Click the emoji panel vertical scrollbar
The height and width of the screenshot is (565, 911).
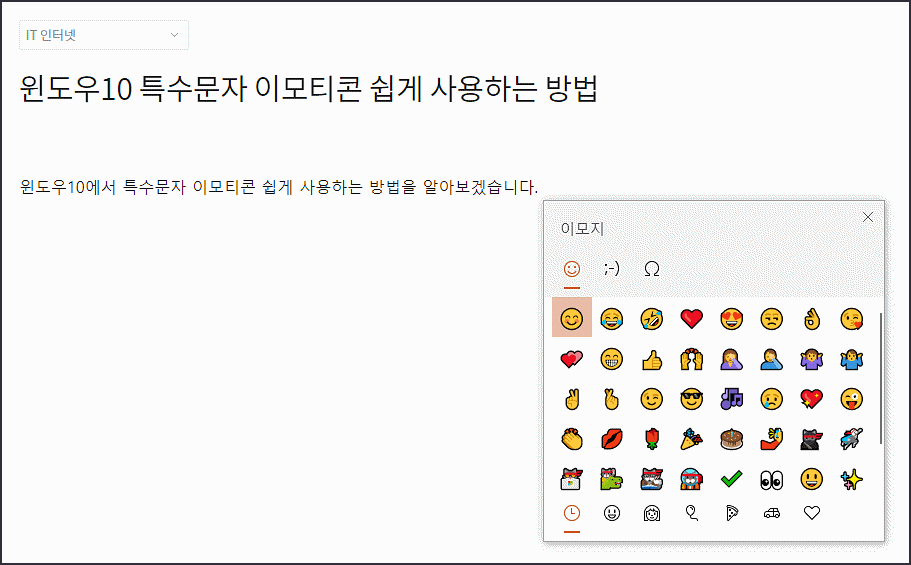(881, 378)
